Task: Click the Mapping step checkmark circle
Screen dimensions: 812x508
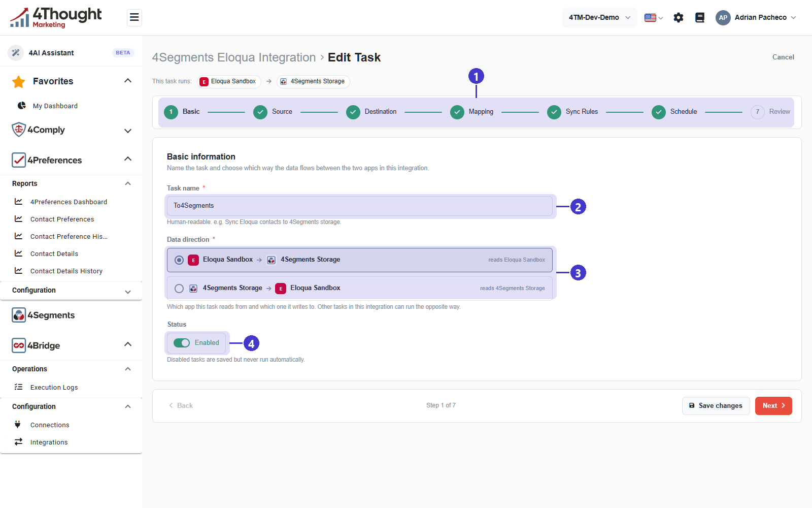Action: (x=457, y=112)
